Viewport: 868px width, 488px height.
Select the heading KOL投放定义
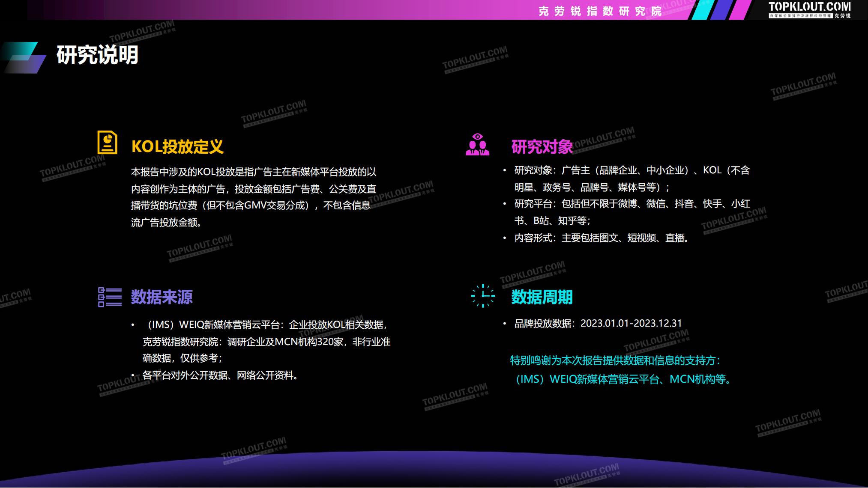(177, 146)
